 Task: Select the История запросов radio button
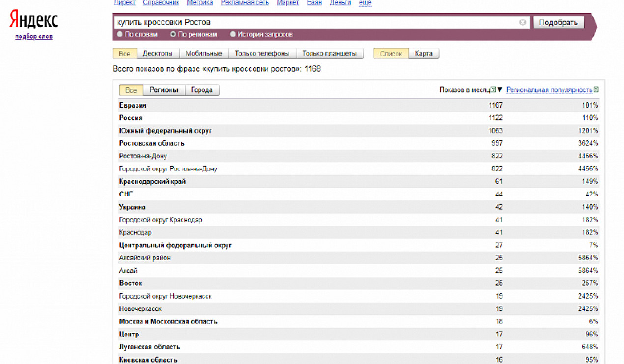[x=233, y=34]
